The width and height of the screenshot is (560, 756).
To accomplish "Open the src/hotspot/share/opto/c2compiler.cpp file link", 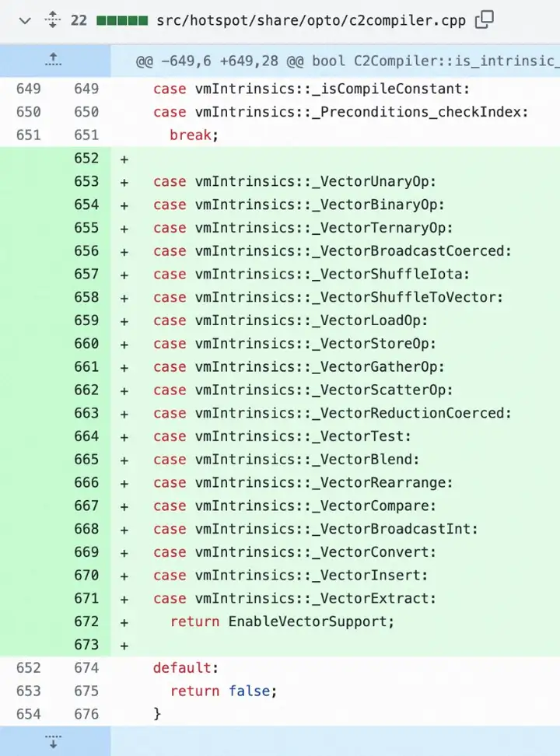I will click(x=310, y=21).
